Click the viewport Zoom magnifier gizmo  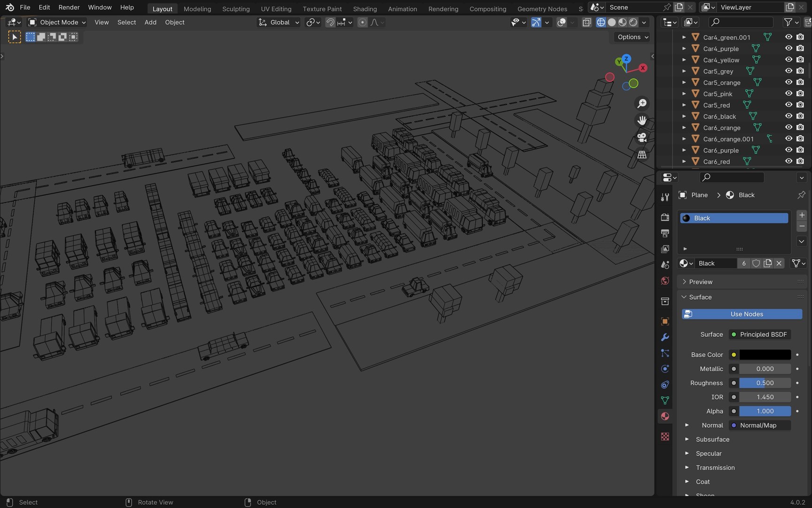tap(642, 103)
